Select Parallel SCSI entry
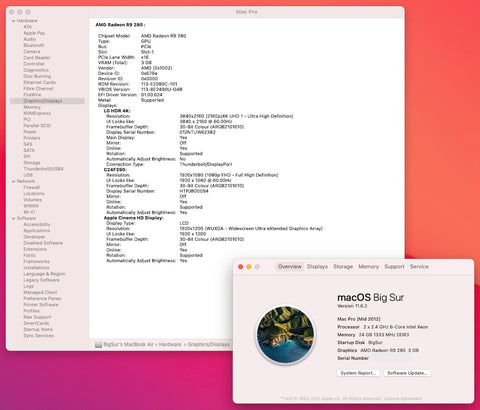The width and height of the screenshot is (480, 410). click(x=37, y=126)
